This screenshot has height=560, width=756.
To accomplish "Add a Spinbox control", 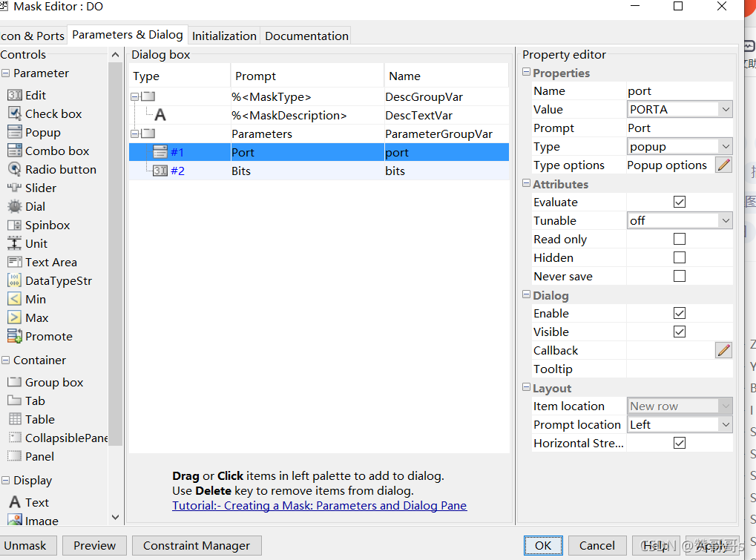I will (39, 225).
